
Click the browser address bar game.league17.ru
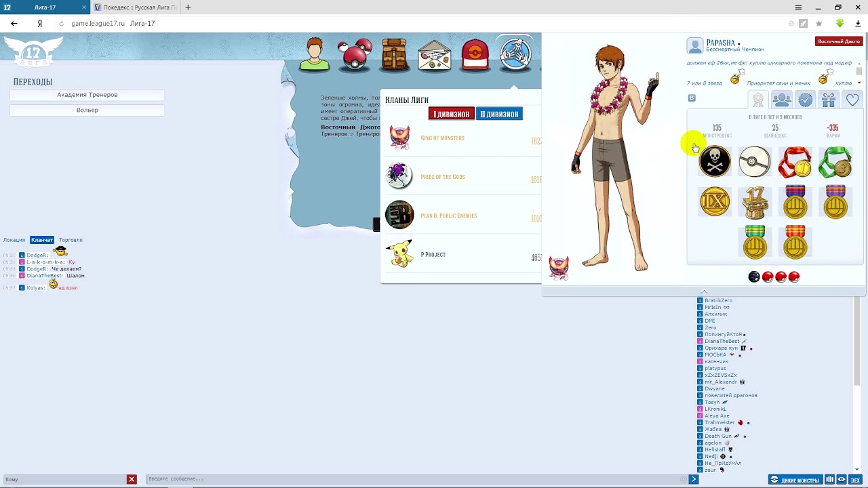pyautogui.click(x=98, y=23)
